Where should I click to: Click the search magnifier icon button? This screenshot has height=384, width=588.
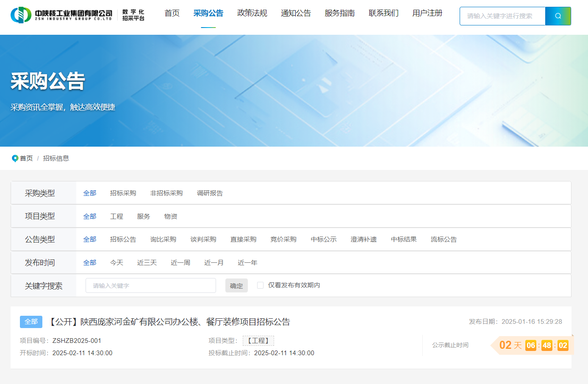tap(557, 16)
